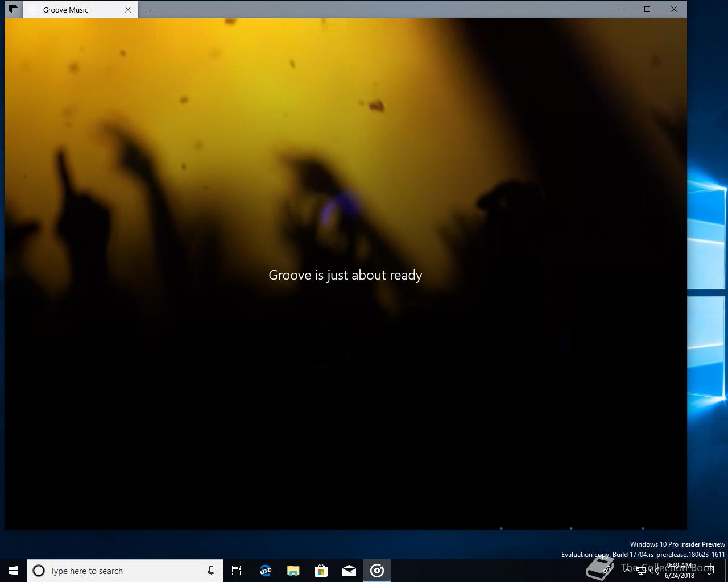The image size is (728, 582).
Task: Open the People icon in system tray
Action: click(607, 571)
